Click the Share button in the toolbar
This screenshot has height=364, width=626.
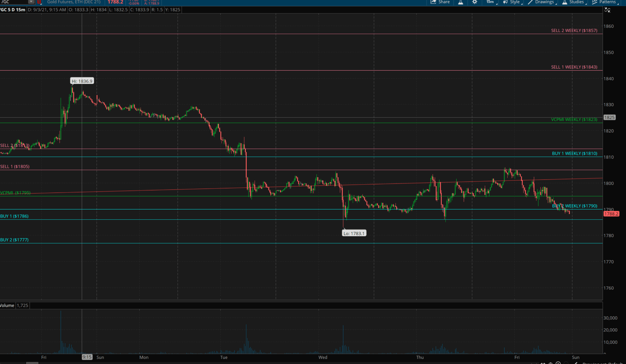[x=440, y=2]
